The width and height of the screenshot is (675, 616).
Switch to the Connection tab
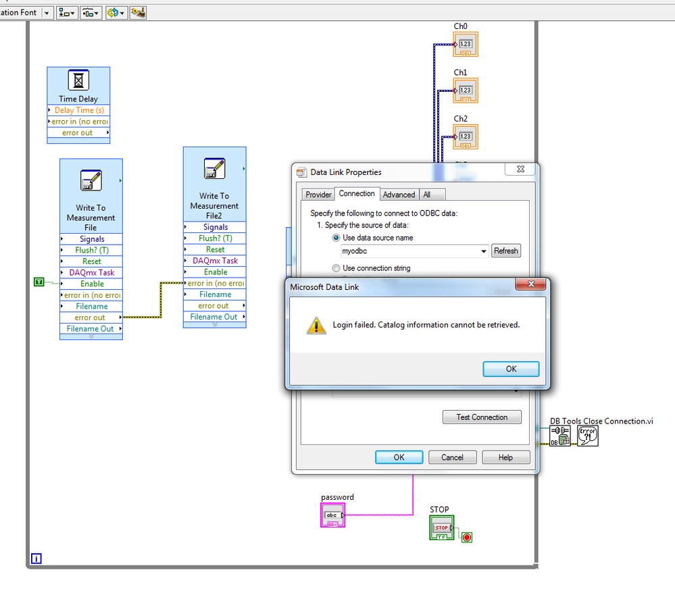tap(357, 194)
